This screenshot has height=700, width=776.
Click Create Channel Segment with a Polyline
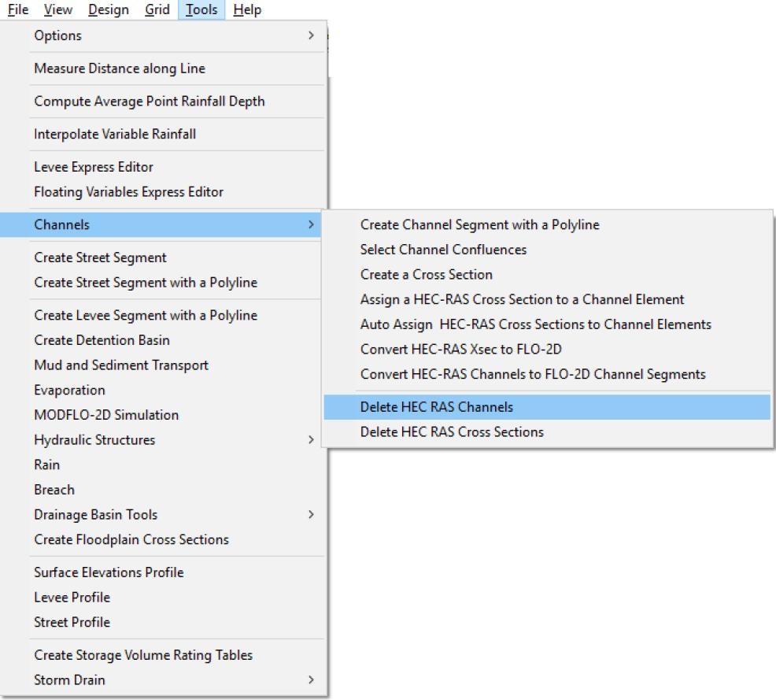479,225
